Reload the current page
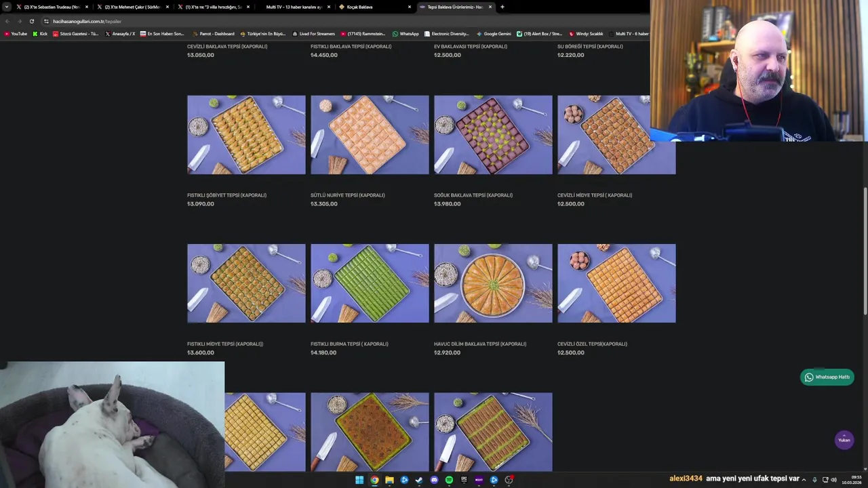868x488 pixels. point(31,21)
